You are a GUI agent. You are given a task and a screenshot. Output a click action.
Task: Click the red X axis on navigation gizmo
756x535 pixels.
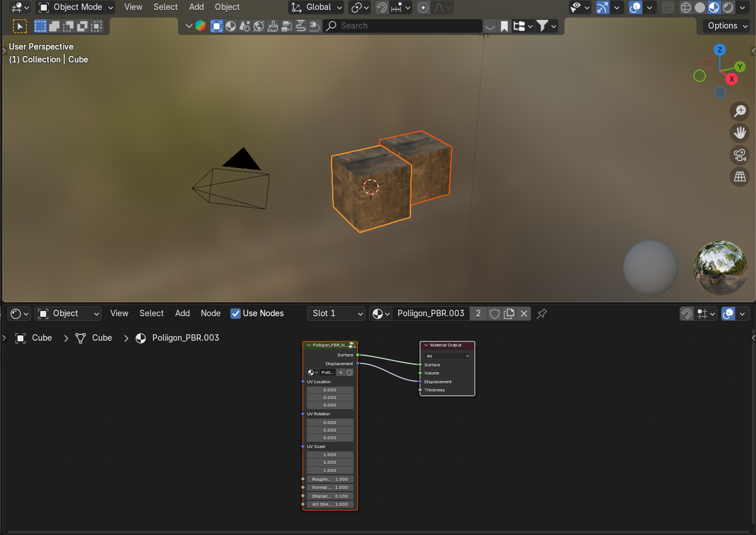point(731,79)
